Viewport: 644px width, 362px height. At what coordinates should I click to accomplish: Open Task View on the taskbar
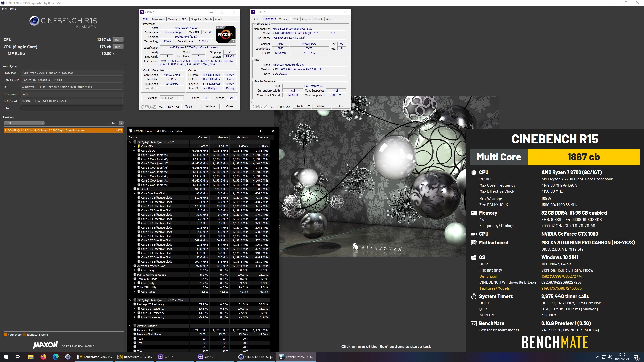[18, 357]
